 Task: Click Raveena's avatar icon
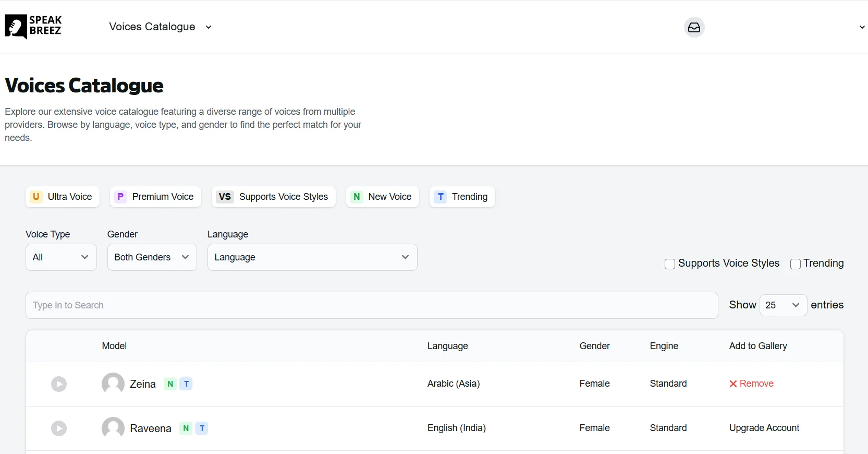coord(113,428)
